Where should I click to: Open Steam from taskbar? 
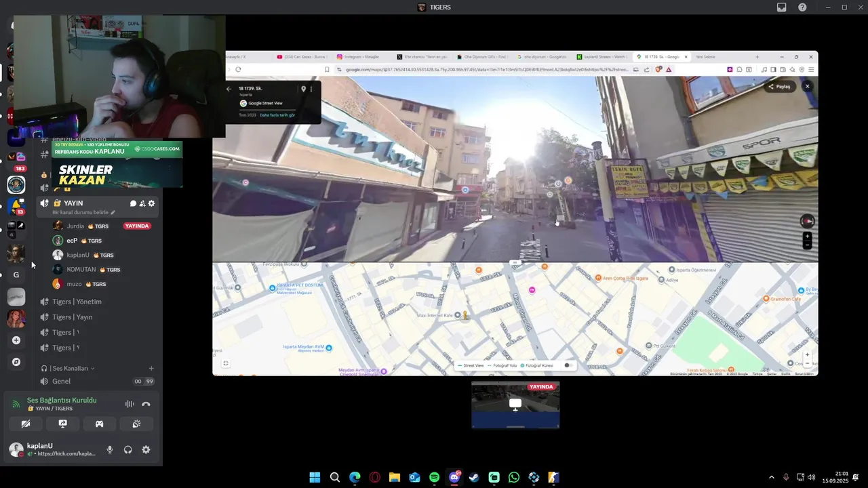pyautogui.click(x=474, y=477)
